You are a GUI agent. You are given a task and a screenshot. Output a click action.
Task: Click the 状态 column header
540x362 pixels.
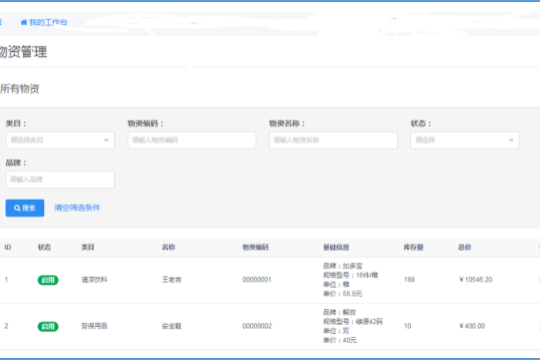(x=44, y=247)
